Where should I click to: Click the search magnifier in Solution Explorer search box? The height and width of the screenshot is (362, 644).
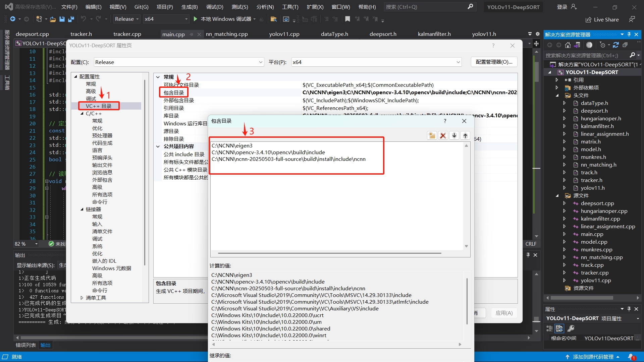tap(633, 55)
